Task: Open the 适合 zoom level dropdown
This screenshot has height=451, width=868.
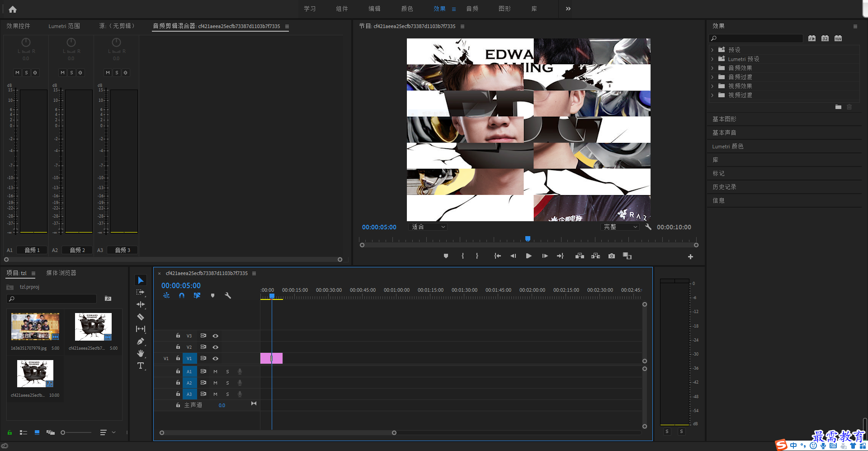Action: (x=428, y=227)
